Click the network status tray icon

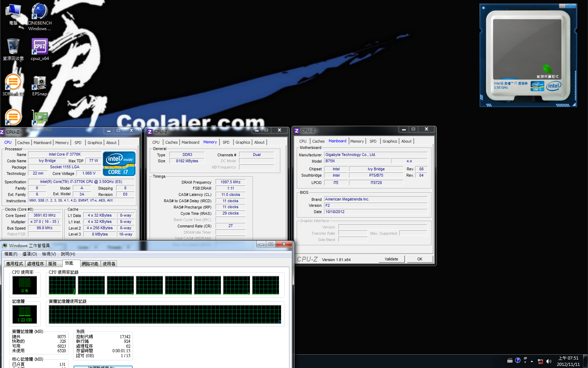pyautogui.click(x=540, y=361)
